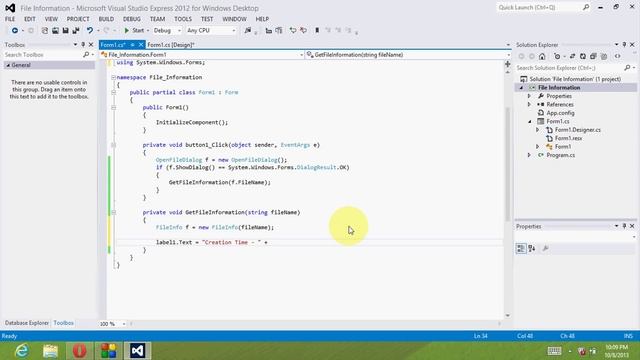The height and width of the screenshot is (360, 640).
Task: Select the Solution 'File Information' root node
Action: pos(575,79)
